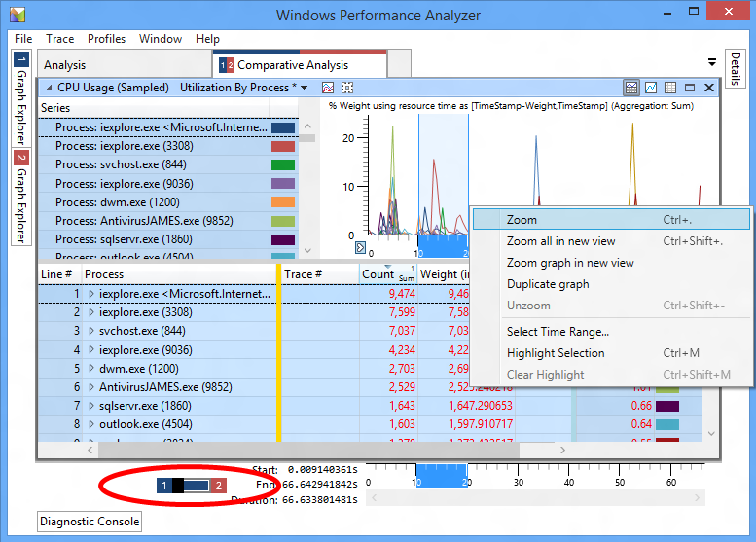The image size is (756, 542).
Task: Open the Details side panel tab
Action: (736, 68)
